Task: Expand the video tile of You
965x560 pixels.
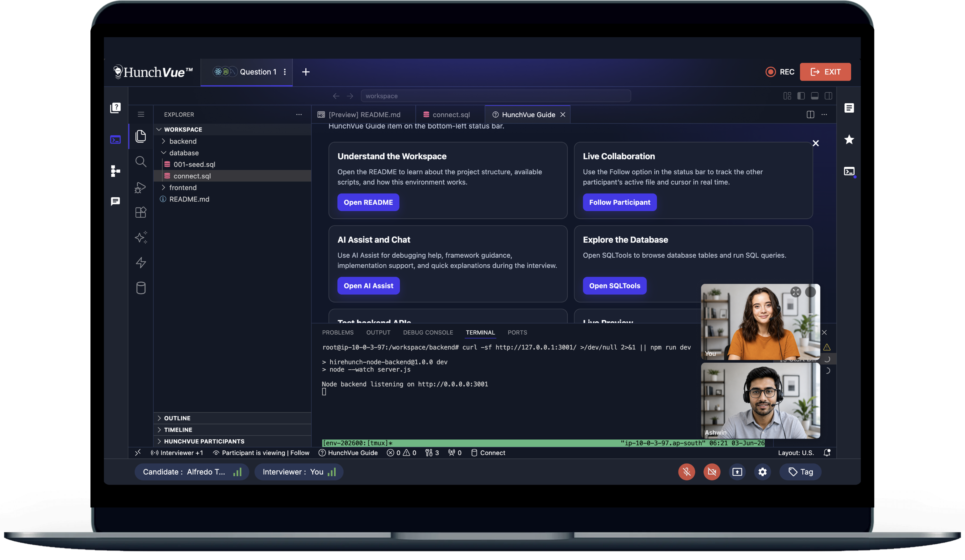Action: (795, 292)
